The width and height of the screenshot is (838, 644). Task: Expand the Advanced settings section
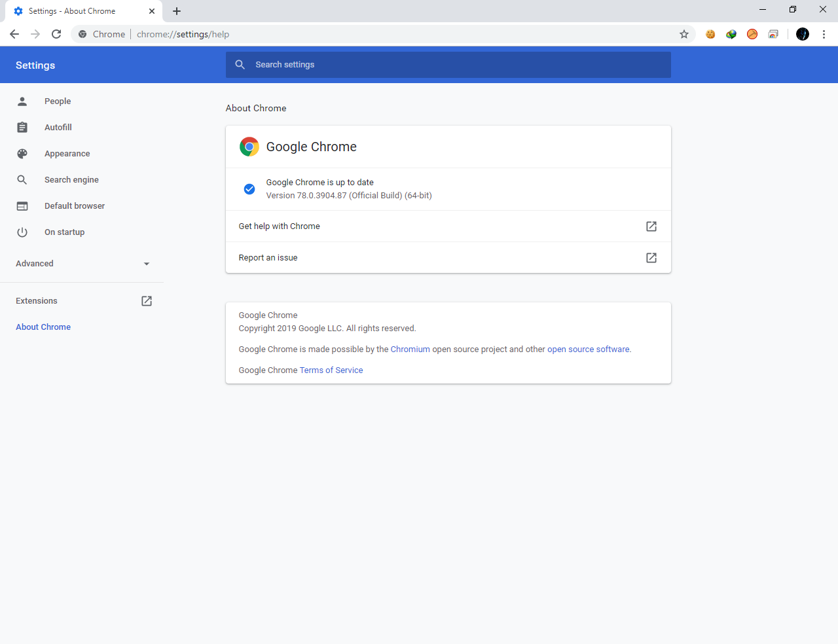coord(82,264)
